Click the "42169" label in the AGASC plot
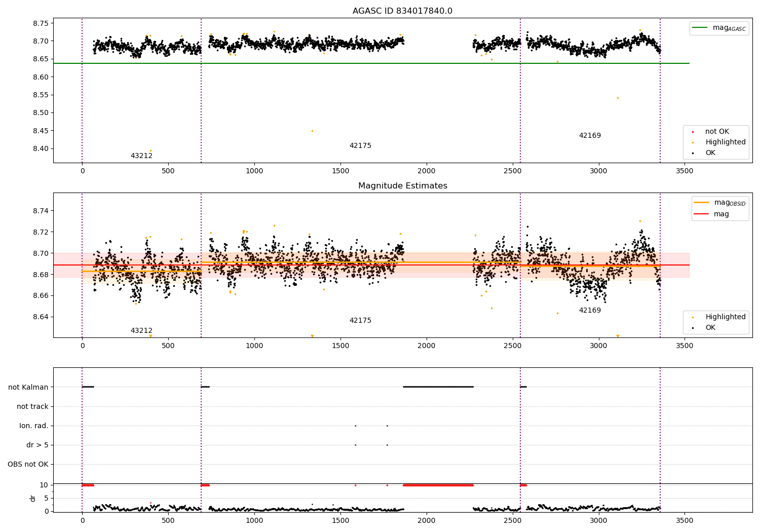The width and height of the screenshot is (760, 532). point(590,136)
